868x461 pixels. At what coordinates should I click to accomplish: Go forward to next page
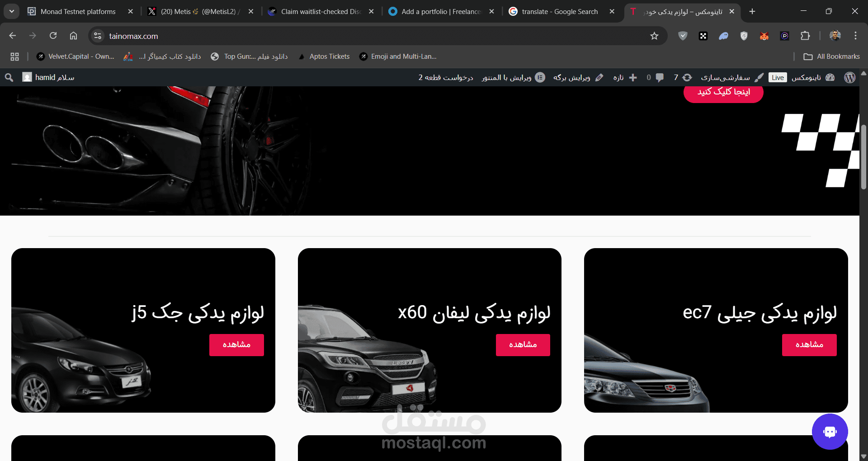point(33,36)
